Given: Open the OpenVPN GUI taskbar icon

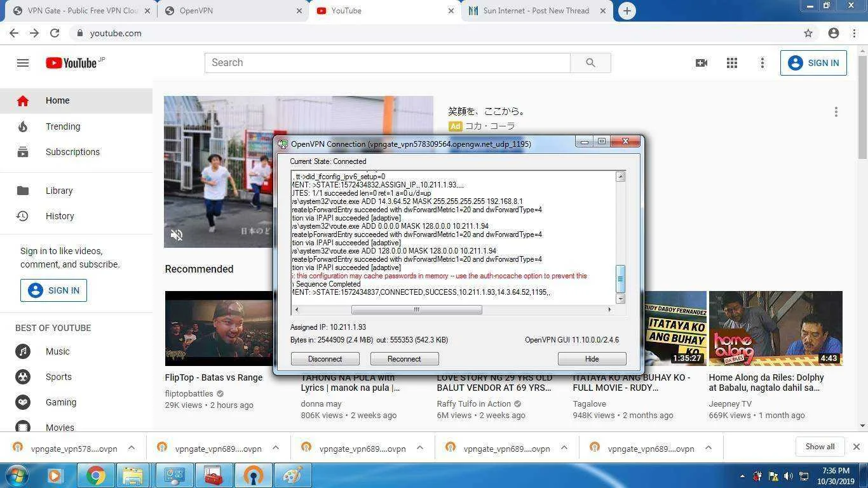Looking at the screenshot, I should (253, 475).
